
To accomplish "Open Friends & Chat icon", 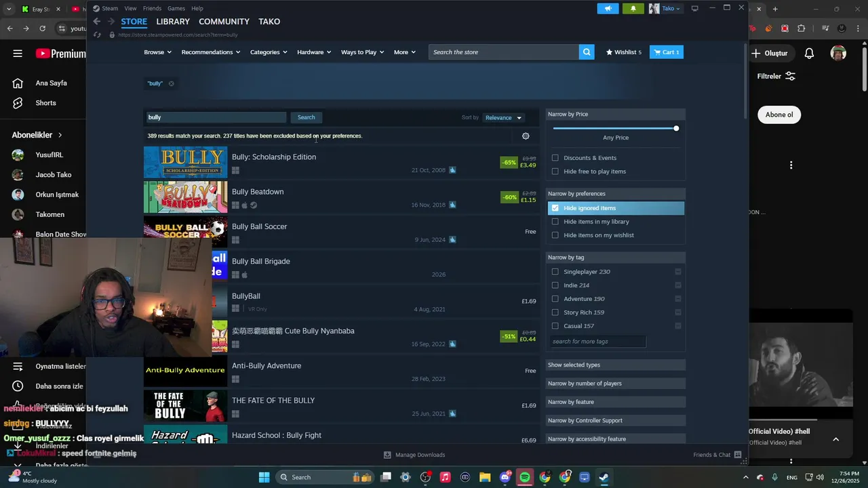I will [x=738, y=455].
